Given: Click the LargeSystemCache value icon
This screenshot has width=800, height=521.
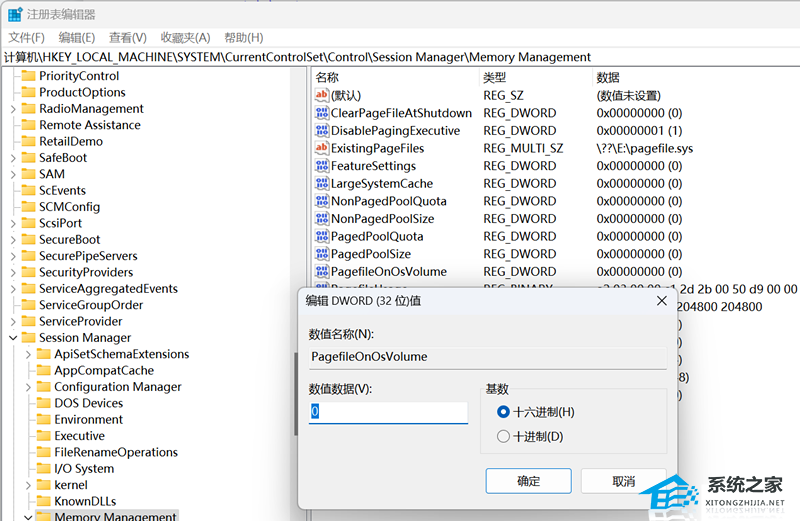Looking at the screenshot, I should coord(322,184).
